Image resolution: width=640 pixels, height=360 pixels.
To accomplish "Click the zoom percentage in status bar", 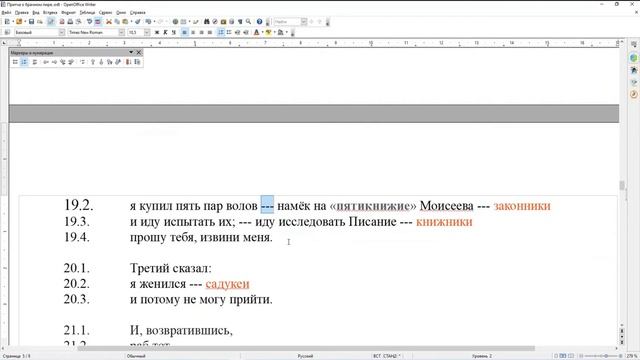I will pos(632,356).
